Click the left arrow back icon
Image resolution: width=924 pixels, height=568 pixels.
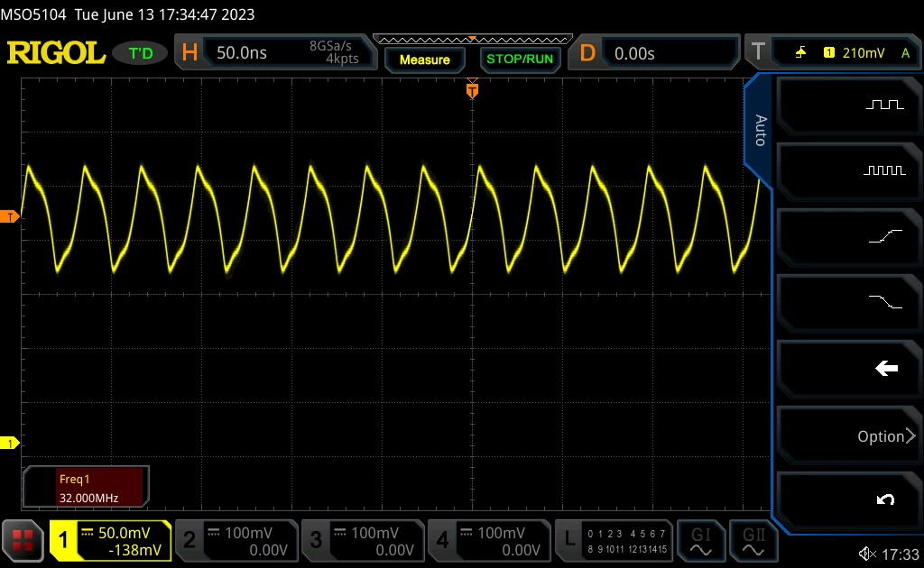[x=886, y=369]
